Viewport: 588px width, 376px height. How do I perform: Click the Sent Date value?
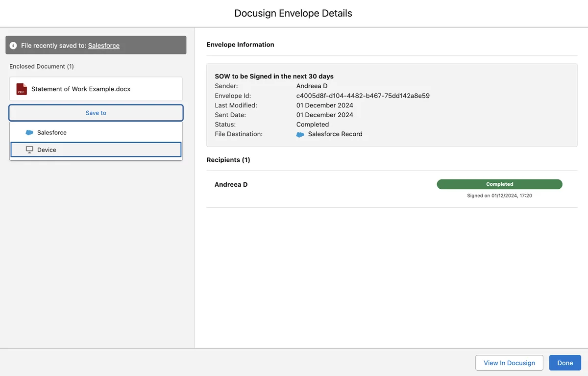pyautogui.click(x=325, y=115)
